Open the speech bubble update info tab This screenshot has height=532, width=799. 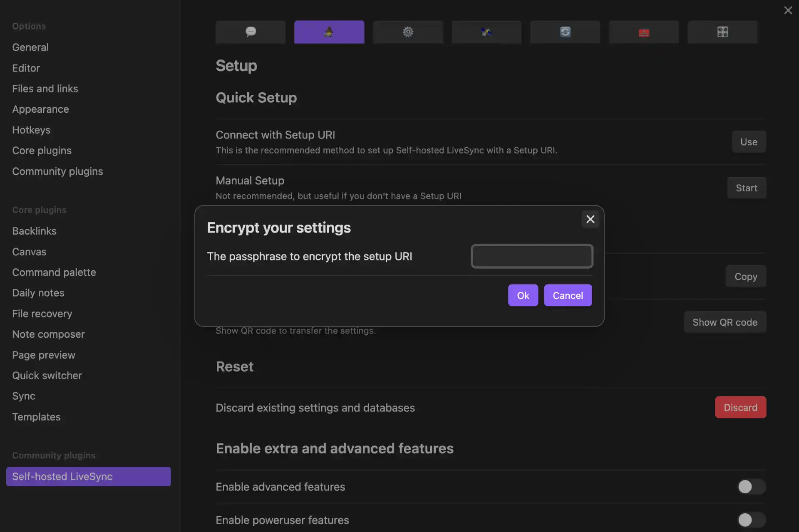(251, 32)
